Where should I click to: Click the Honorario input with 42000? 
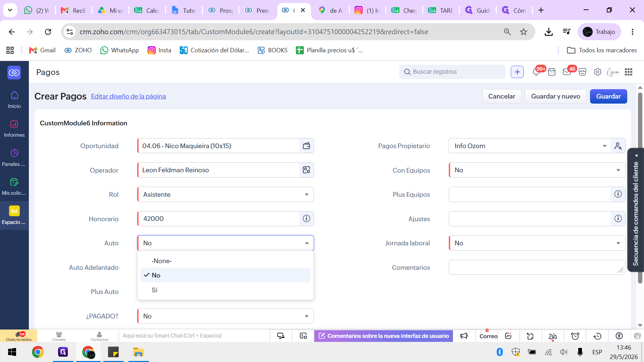click(218, 219)
